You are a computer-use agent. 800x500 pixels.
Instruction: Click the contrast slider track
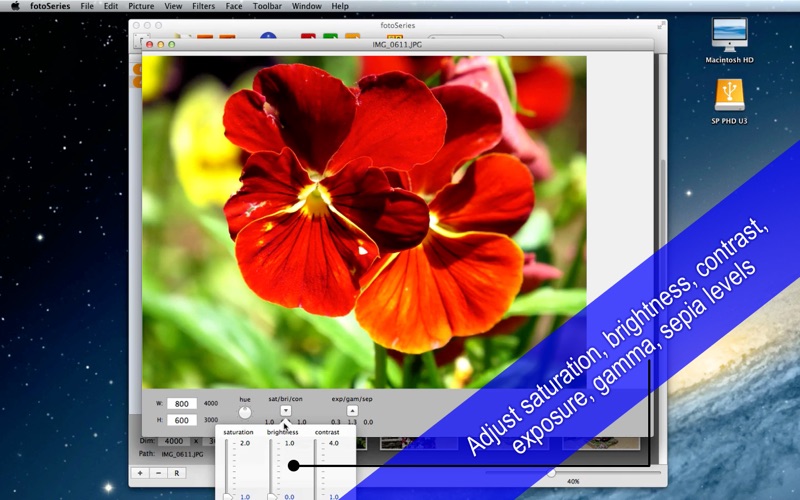315,469
